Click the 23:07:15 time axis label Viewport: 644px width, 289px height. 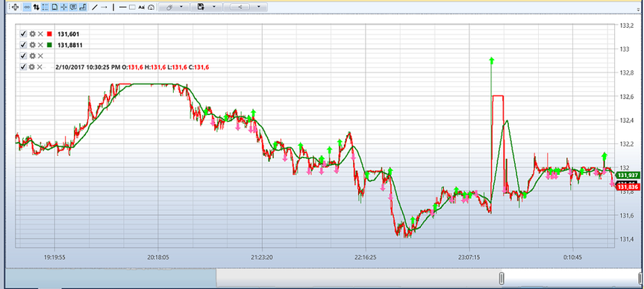469,258
